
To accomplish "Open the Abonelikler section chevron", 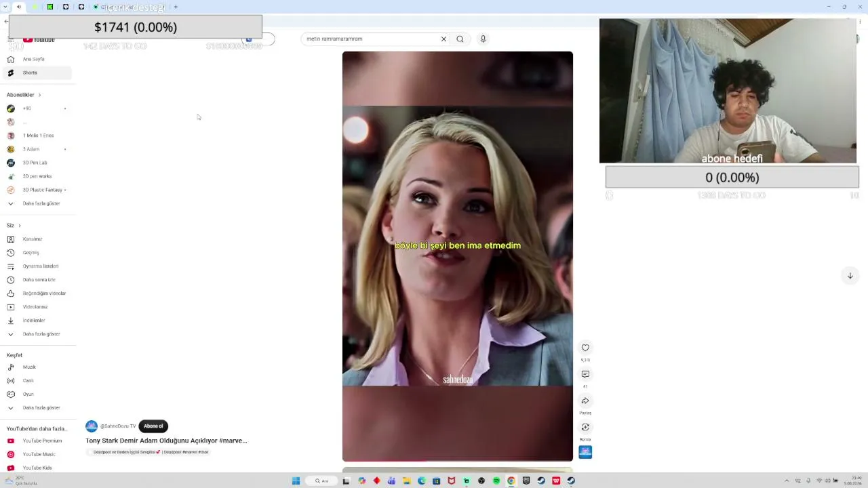I will (39, 95).
